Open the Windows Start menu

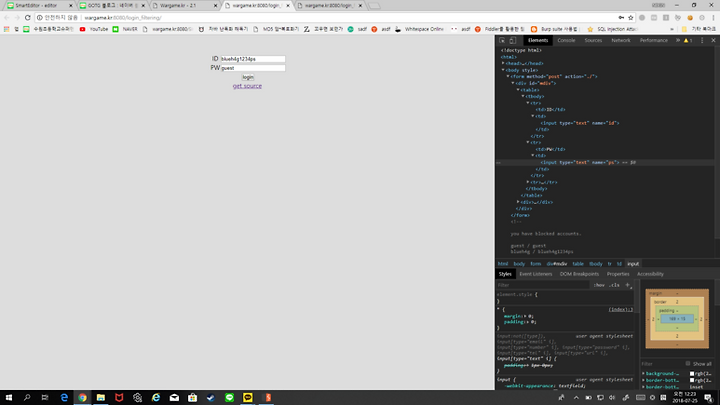tap(9, 398)
